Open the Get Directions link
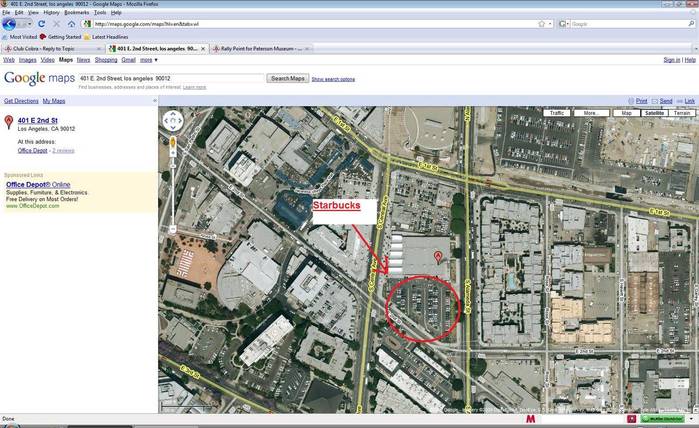 21,101
